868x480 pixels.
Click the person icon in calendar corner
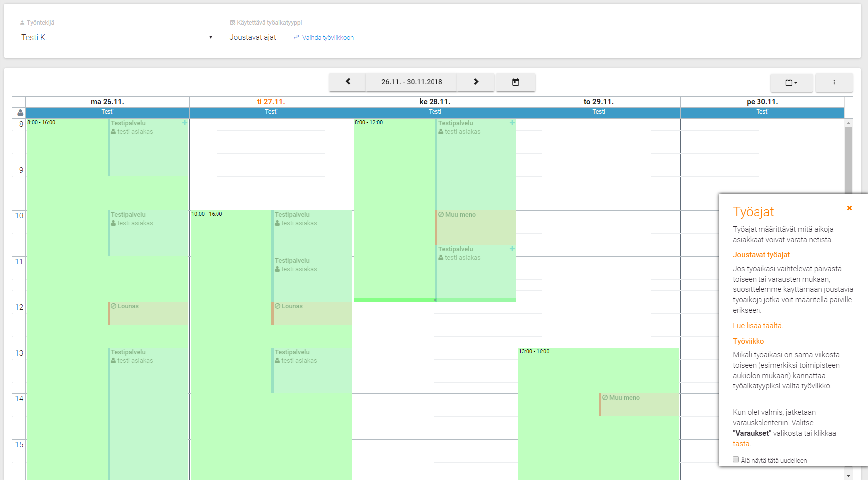click(20, 113)
